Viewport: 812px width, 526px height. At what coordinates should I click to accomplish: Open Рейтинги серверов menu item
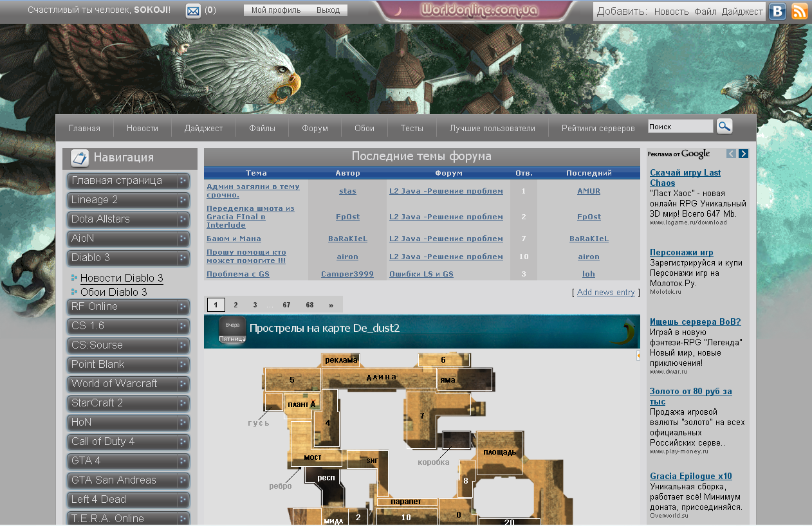(x=598, y=128)
